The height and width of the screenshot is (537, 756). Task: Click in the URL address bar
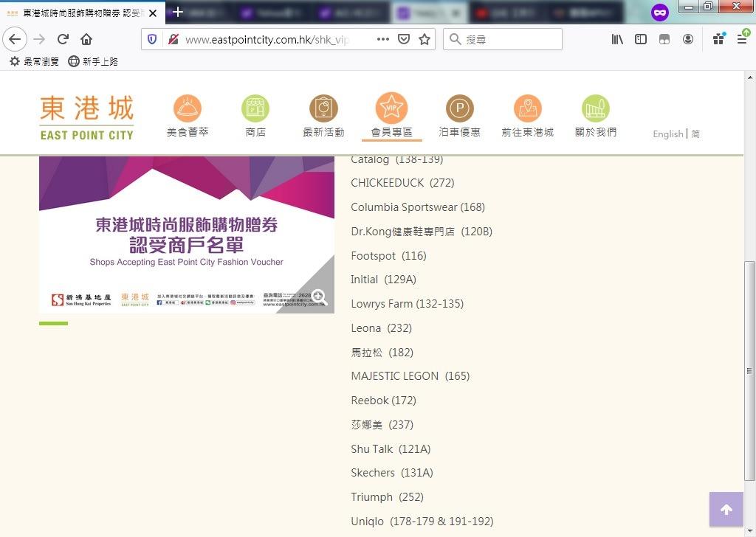[267, 40]
